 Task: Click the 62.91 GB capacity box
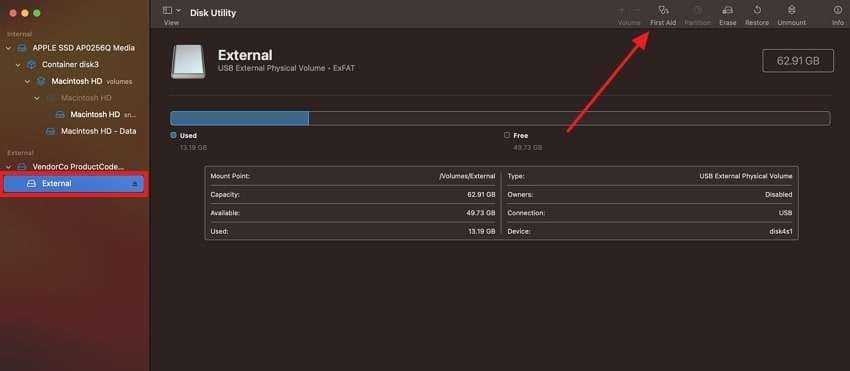point(798,61)
